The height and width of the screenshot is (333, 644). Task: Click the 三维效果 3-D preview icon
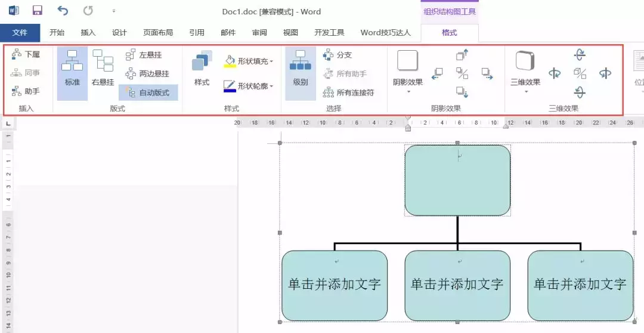525,61
